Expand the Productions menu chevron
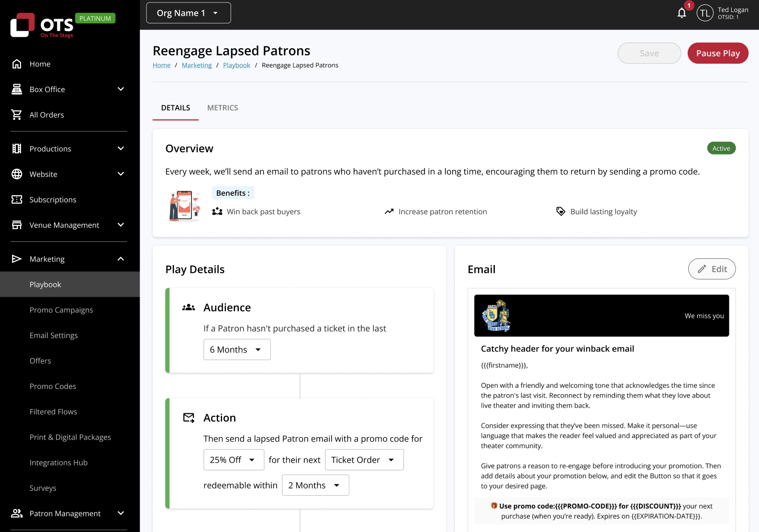759x532 pixels. [121, 148]
